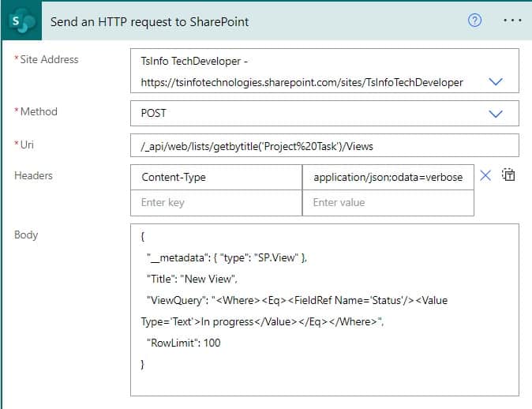This screenshot has width=532, height=409.
Task: Click the 'Method' field label
Action: click(x=39, y=111)
